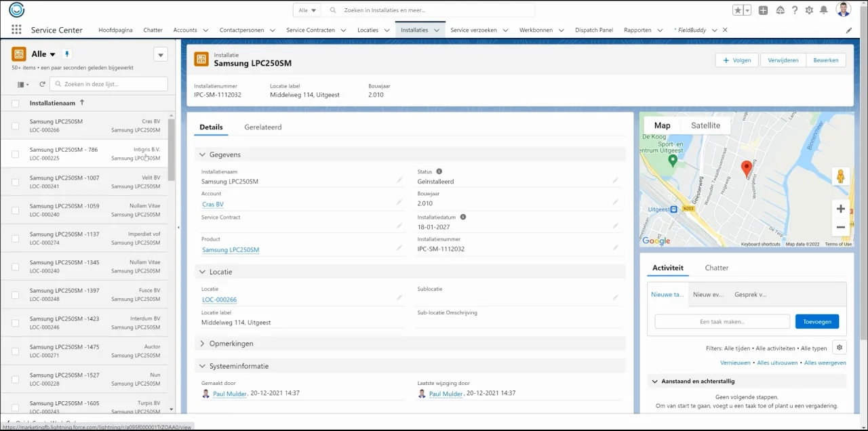Open the Cras BV account link

pos(212,204)
